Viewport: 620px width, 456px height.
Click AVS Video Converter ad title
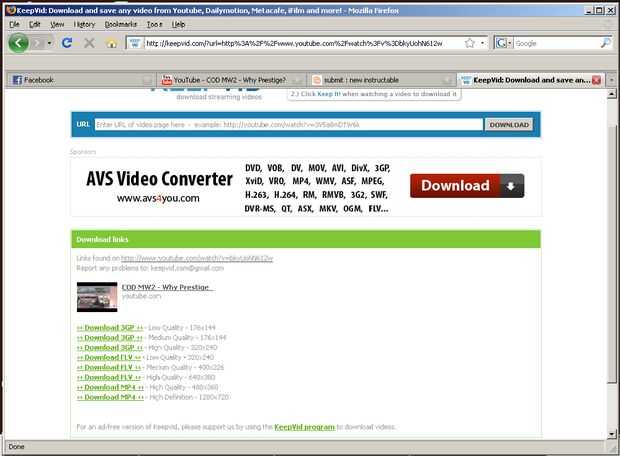159,179
